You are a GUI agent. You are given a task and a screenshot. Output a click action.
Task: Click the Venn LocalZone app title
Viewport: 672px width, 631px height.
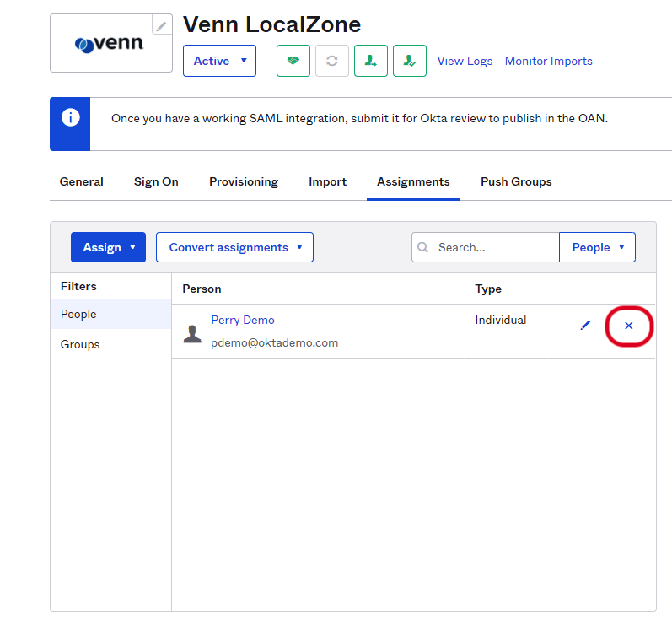point(272,24)
